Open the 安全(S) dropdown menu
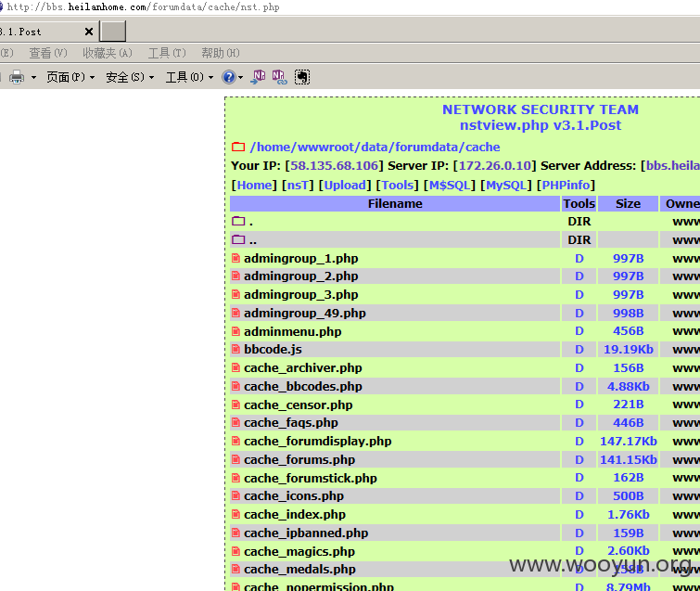Viewport: 700px width, 591px height. point(130,77)
